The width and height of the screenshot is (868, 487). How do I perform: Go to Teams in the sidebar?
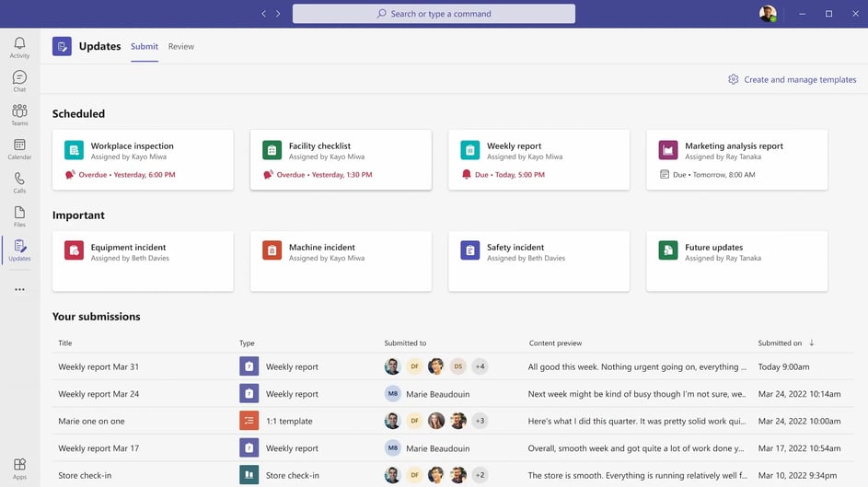pyautogui.click(x=19, y=114)
